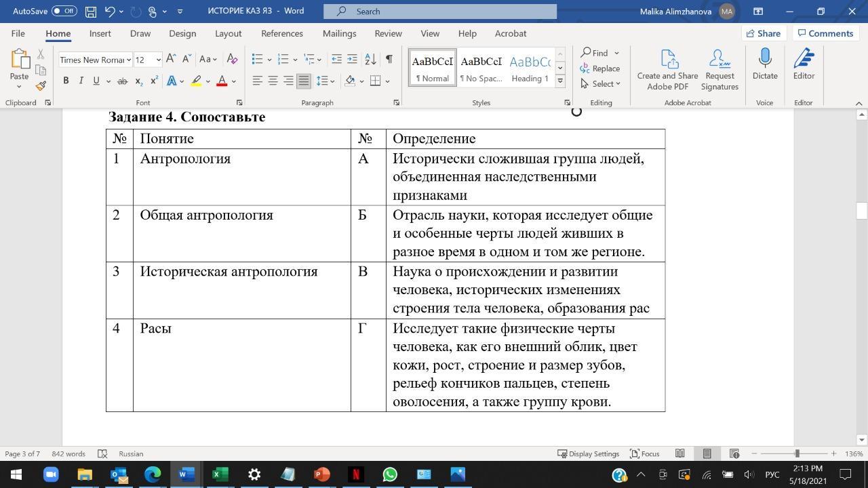This screenshot has height=488, width=868.
Task: Open the Editor pen tool
Action: pyautogui.click(x=804, y=64)
